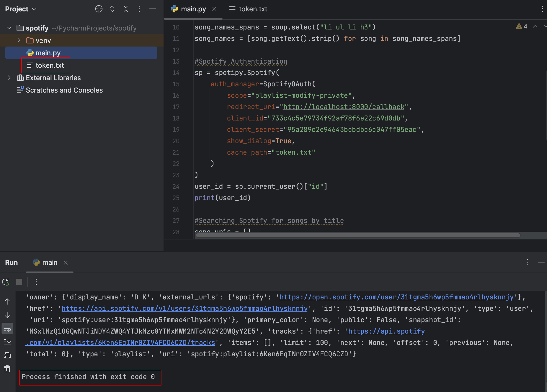Click the Select Opened File crosshair icon
547x392 pixels.
pyautogui.click(x=99, y=9)
